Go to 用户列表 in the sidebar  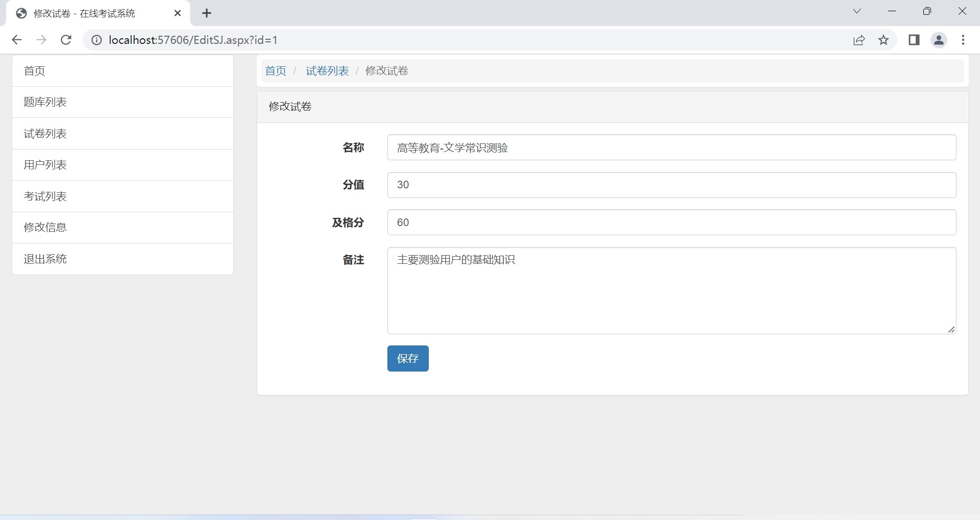tap(45, 165)
